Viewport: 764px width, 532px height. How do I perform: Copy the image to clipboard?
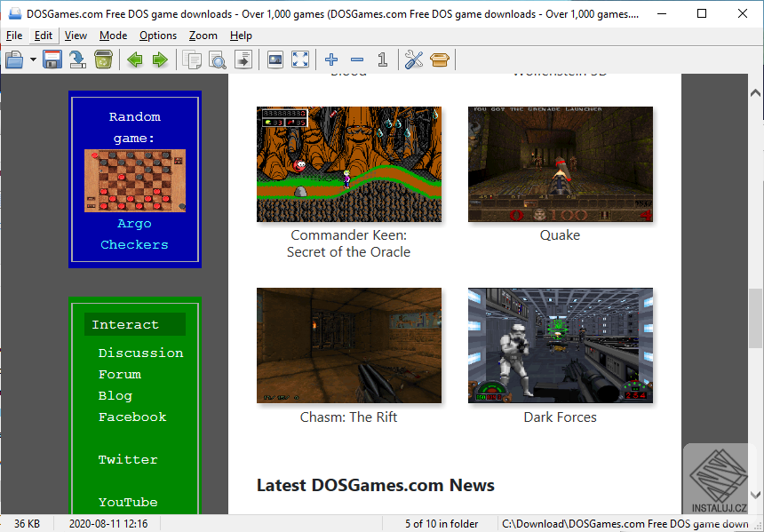(x=191, y=60)
